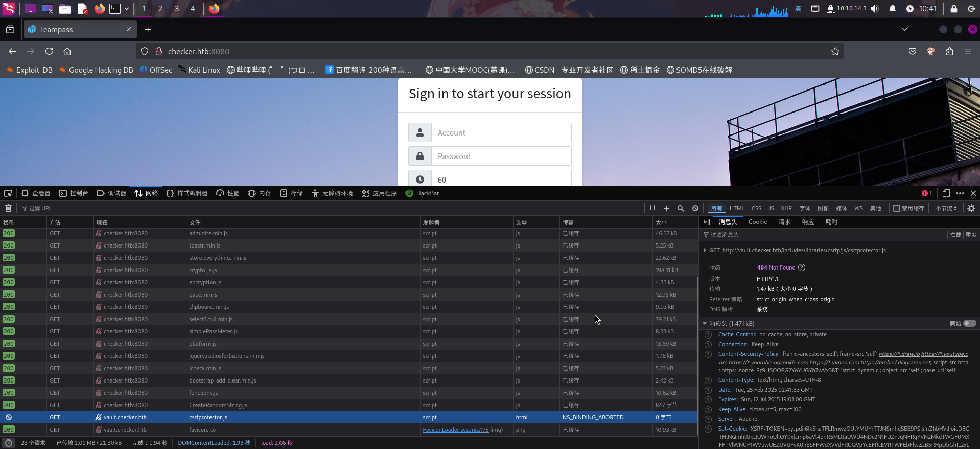The width and height of the screenshot is (980, 449).
Task: Open Kali applications menu icon
Action: [9, 8]
